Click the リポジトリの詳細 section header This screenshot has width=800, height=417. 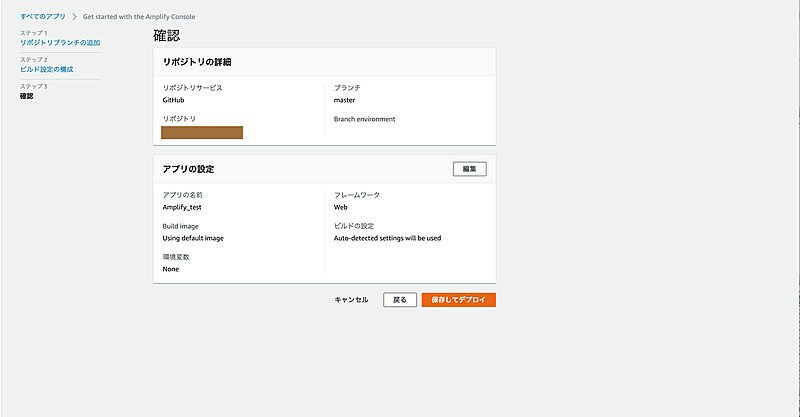(x=197, y=62)
